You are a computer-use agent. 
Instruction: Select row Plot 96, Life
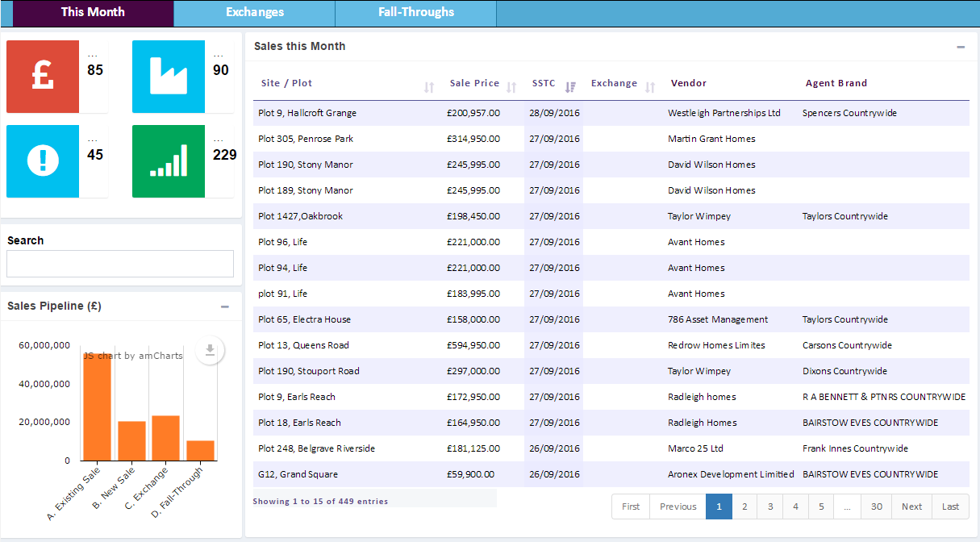pos(611,242)
